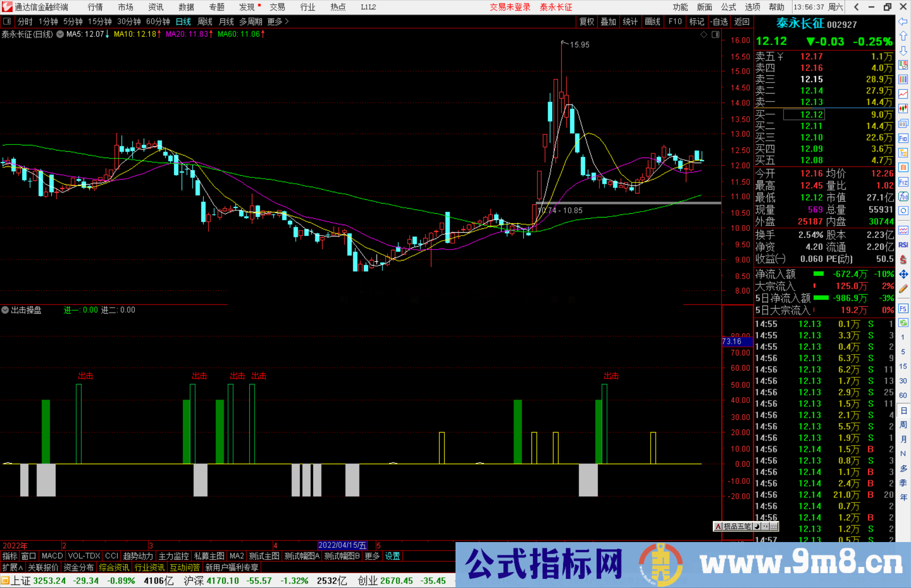The image size is (911, 588).
Task: Open the 行情 menu
Action: coord(95,7)
